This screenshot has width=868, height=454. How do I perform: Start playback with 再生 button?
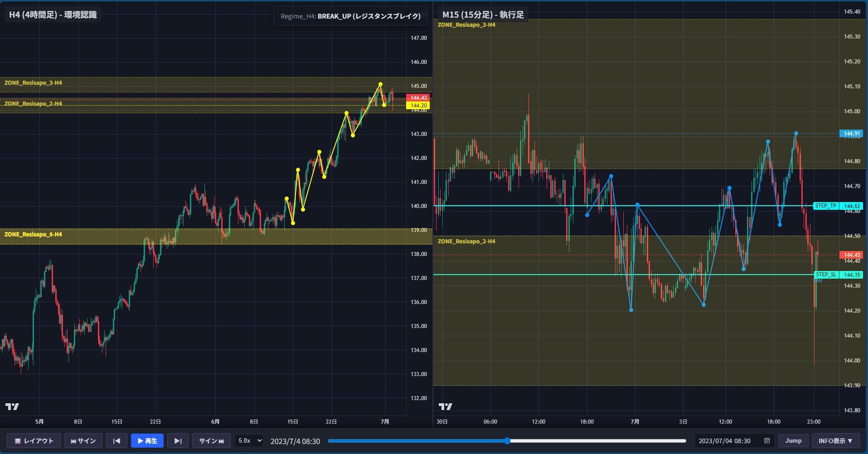click(x=147, y=441)
